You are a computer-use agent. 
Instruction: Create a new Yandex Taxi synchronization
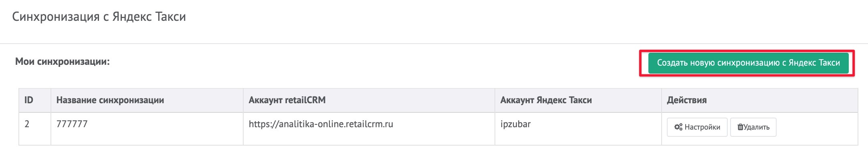coord(748,63)
